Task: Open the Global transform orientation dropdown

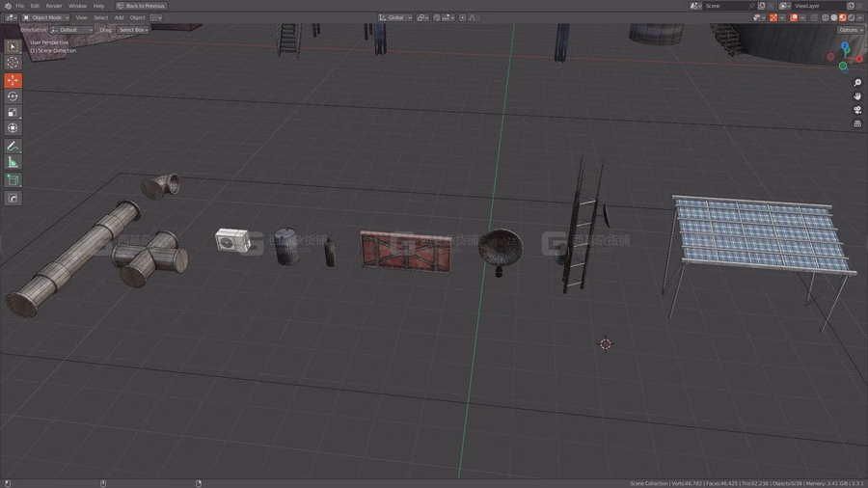Action: [x=395, y=17]
